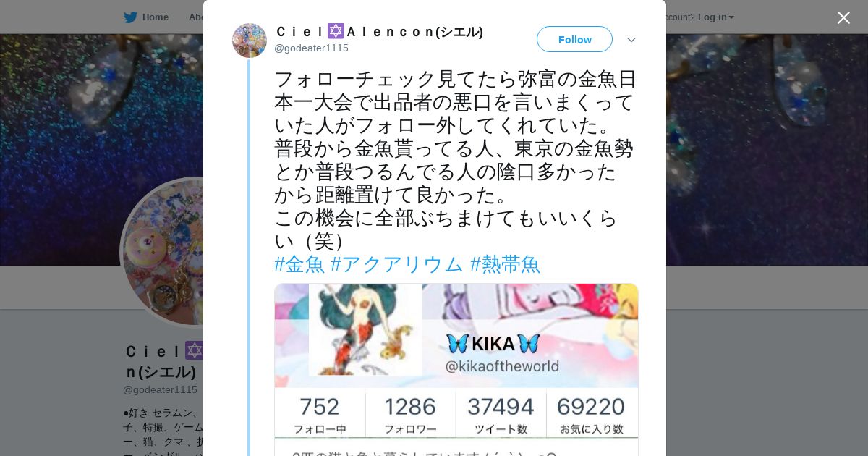The height and width of the screenshot is (456, 868).
Task: Open hashtag #金魚 link
Action: coord(299,264)
